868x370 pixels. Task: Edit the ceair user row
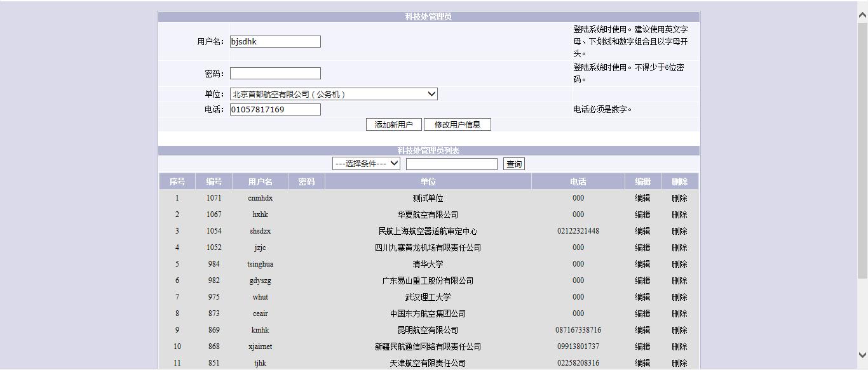(x=642, y=314)
